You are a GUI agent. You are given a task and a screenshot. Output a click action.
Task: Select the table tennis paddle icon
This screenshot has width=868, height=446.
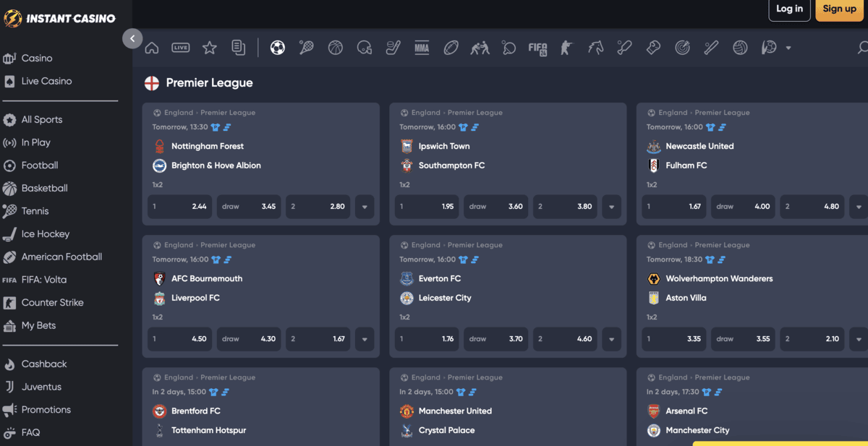(x=509, y=48)
